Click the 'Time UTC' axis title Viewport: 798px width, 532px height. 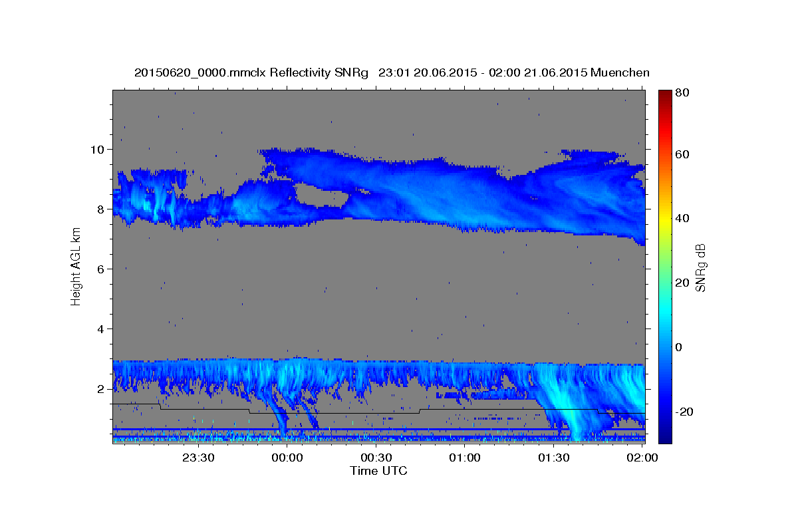point(378,471)
